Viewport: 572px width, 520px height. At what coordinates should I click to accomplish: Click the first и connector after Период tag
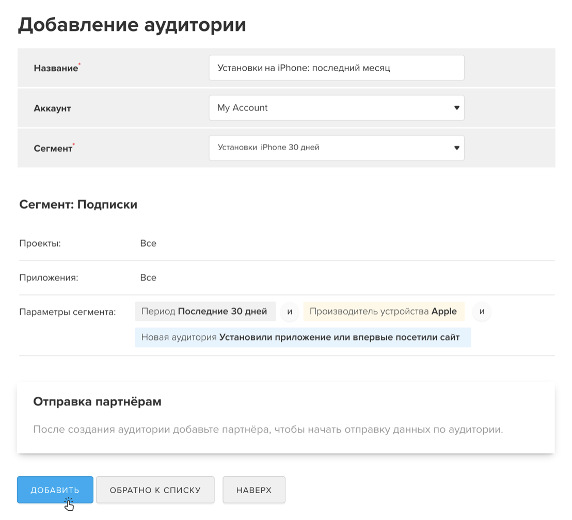pos(290,312)
